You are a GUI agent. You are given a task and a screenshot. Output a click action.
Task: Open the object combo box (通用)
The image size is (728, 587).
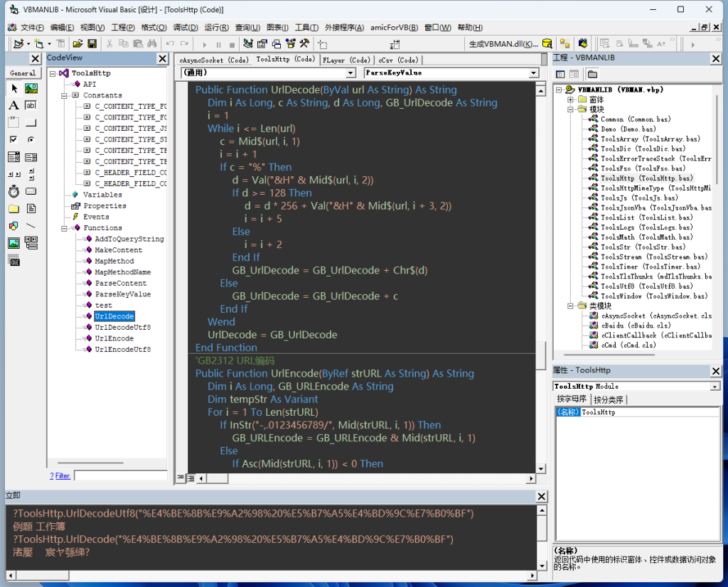(351, 73)
